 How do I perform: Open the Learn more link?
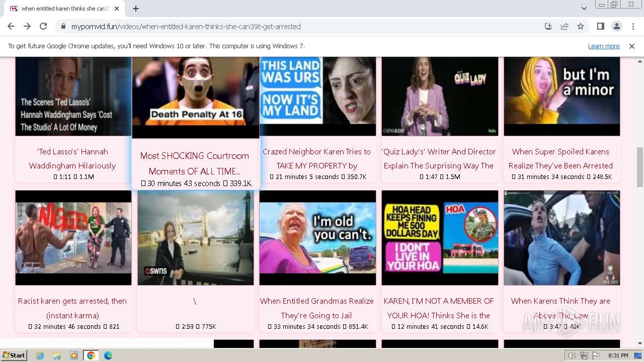(x=604, y=46)
